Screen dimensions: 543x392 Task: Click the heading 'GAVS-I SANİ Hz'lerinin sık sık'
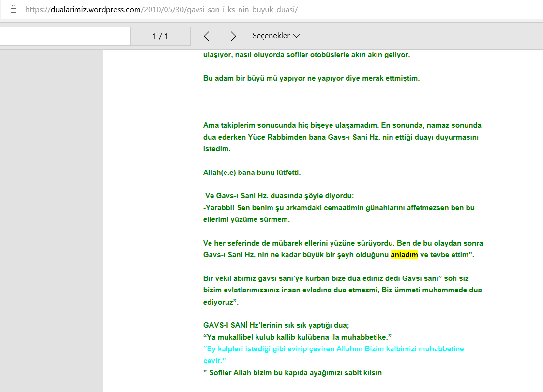pyautogui.click(x=276, y=325)
